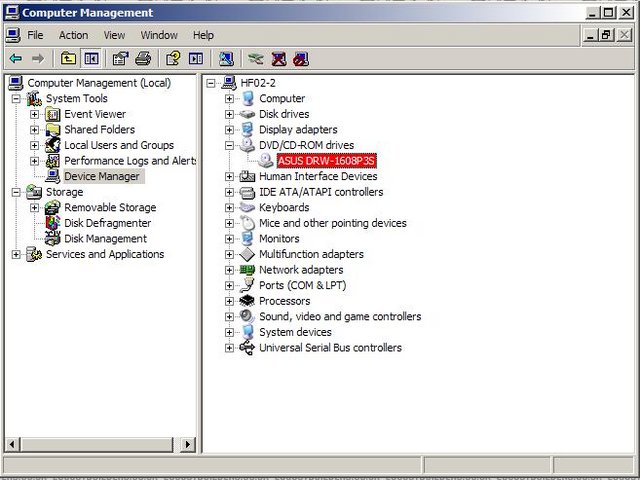Click the Universal Serial Bus controllers USB icon
Viewport: 640px width, 480px height.
pyautogui.click(x=247, y=348)
